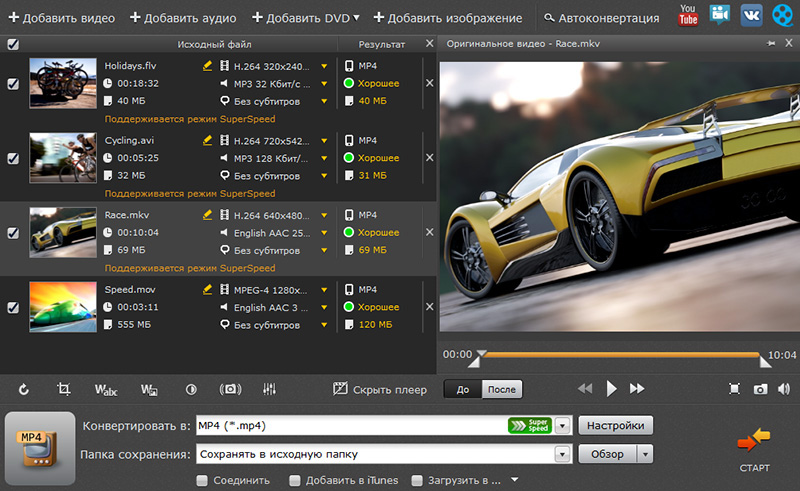Click Добавить видео in the top menu
Screen dimensions: 800x491
point(61,18)
